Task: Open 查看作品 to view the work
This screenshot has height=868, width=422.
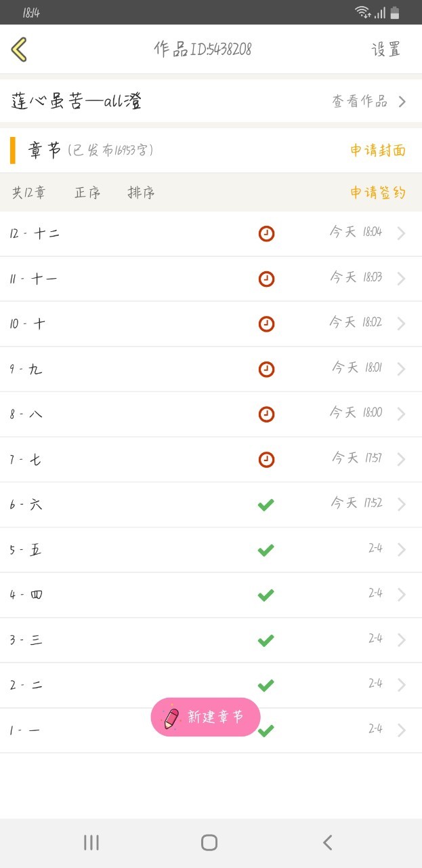Action: pos(368,102)
